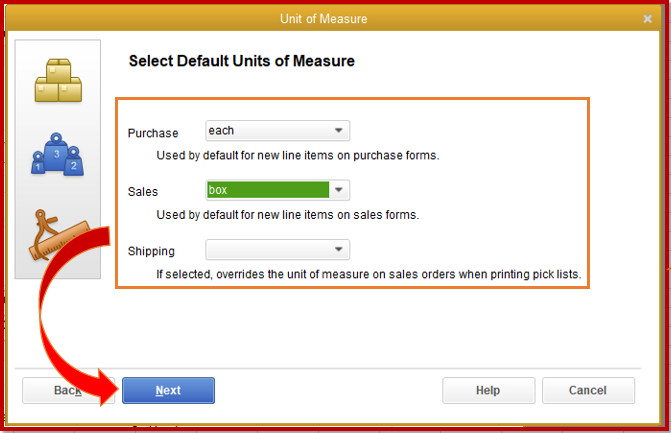Click the empty Shipping unit field
The height and width of the screenshot is (433, 671).
[x=267, y=250]
